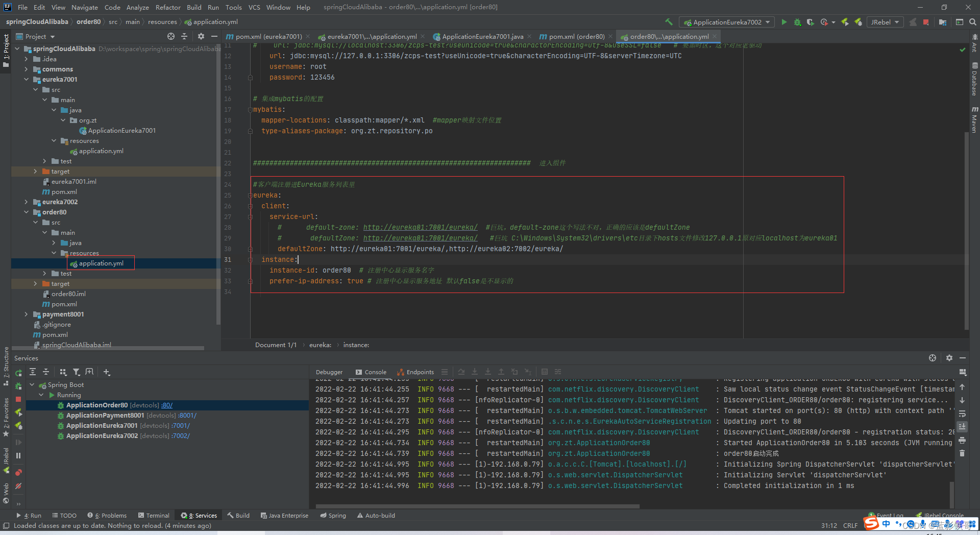
Task: Open Services panel settings gear
Action: click(x=949, y=358)
